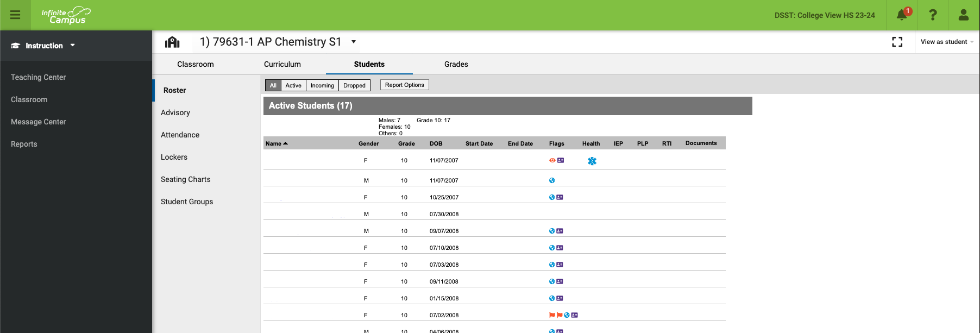Viewport: 980px width, 333px height.
Task: Show All students filter
Action: point(273,85)
